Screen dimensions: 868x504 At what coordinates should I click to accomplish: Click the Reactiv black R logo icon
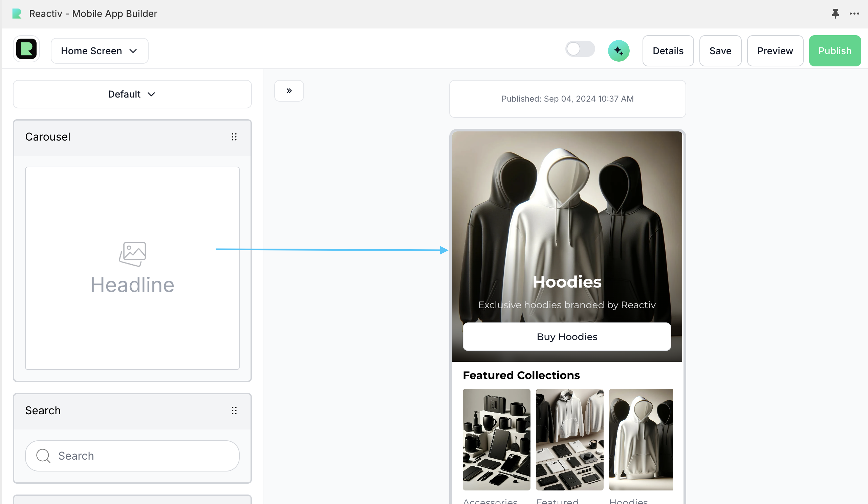26,49
